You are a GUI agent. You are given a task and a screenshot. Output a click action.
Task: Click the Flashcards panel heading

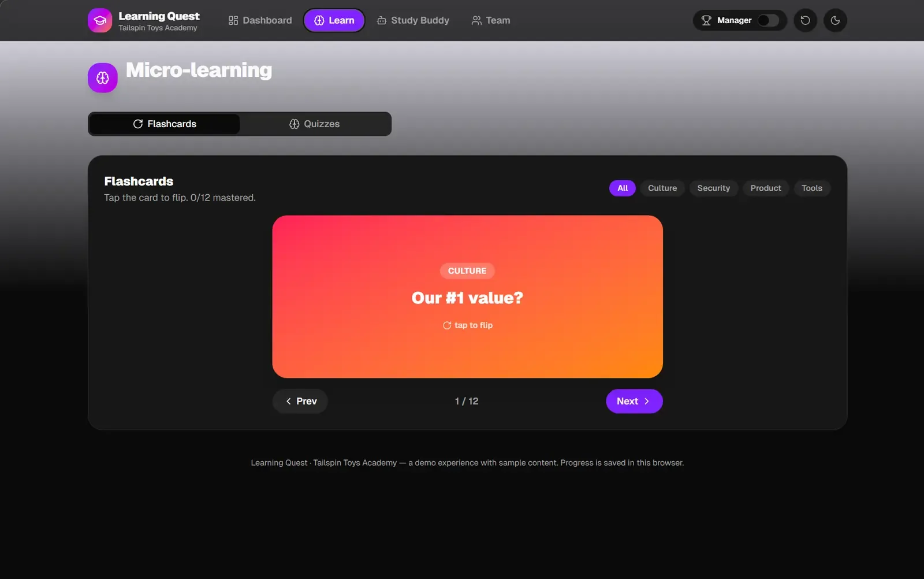point(139,181)
